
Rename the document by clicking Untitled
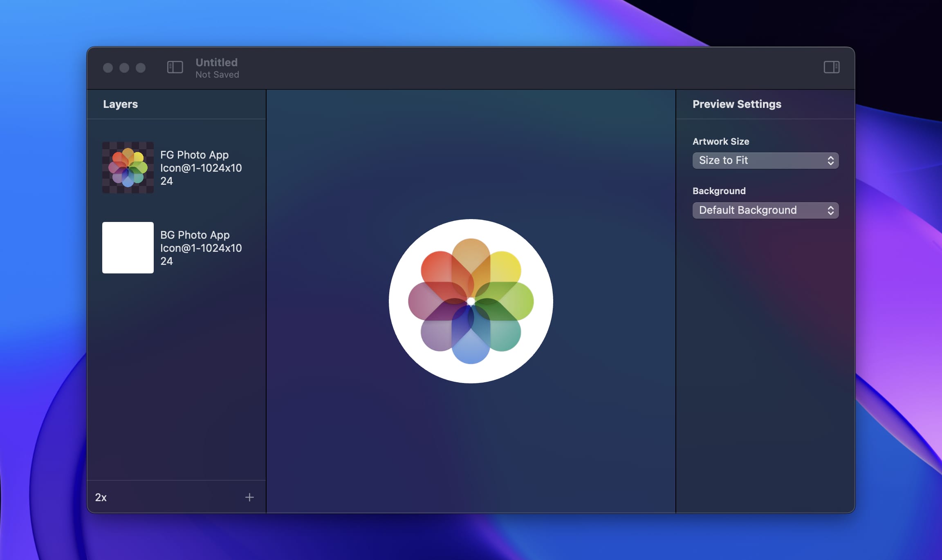point(216,62)
